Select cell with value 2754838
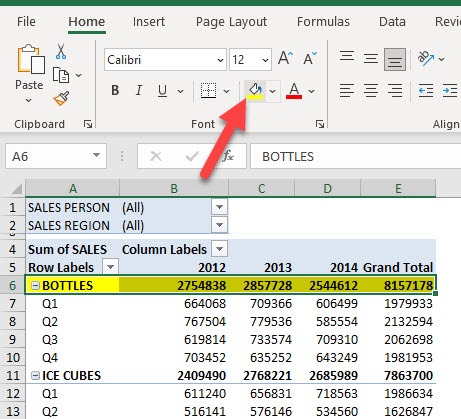The image size is (461, 419). (174, 285)
